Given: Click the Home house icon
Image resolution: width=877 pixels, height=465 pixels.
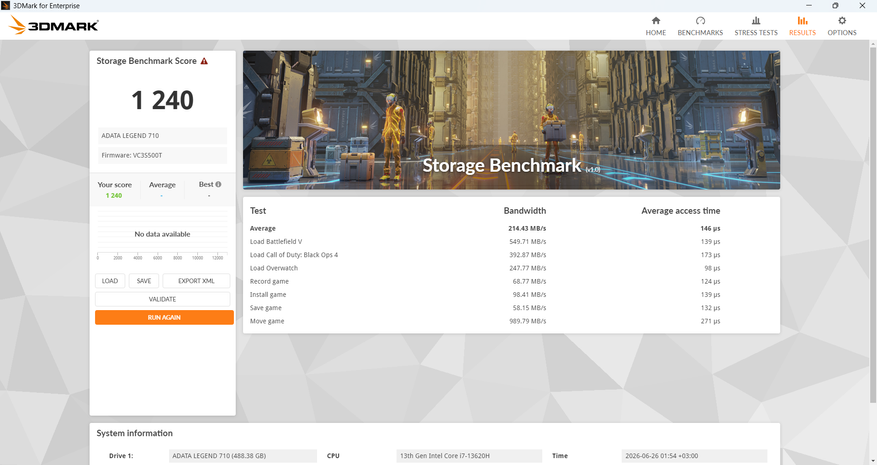Looking at the screenshot, I should coord(656,21).
